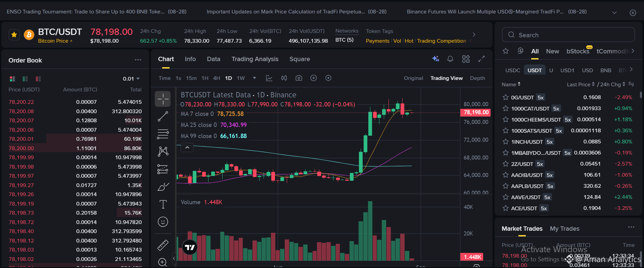Sort market list by 24h Chg
This screenshot has height=268, width=644.
[612, 84]
